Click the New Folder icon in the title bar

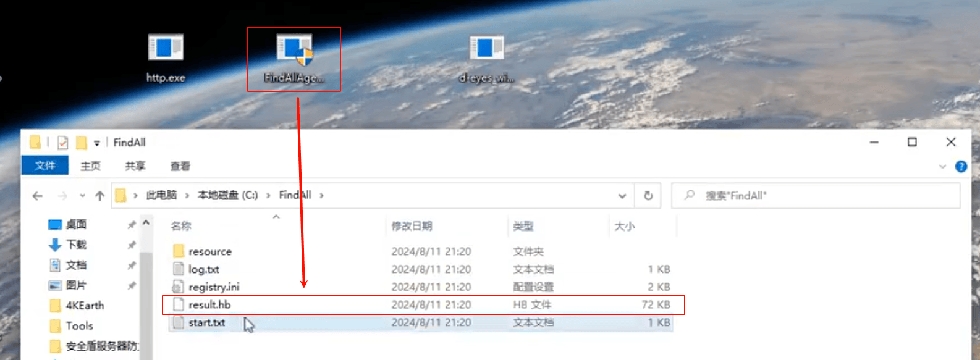click(x=81, y=143)
